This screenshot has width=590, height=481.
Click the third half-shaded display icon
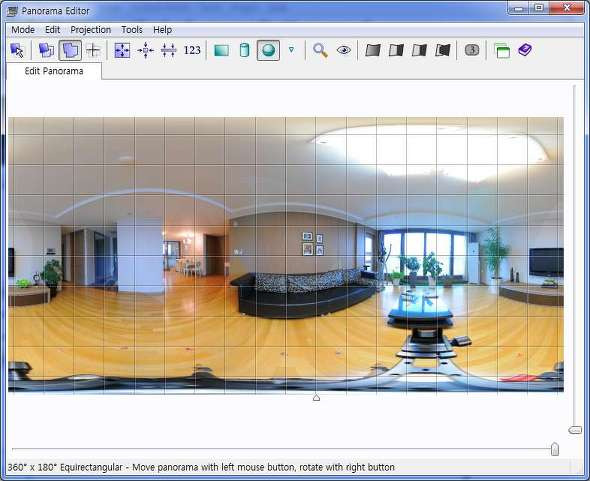point(420,50)
